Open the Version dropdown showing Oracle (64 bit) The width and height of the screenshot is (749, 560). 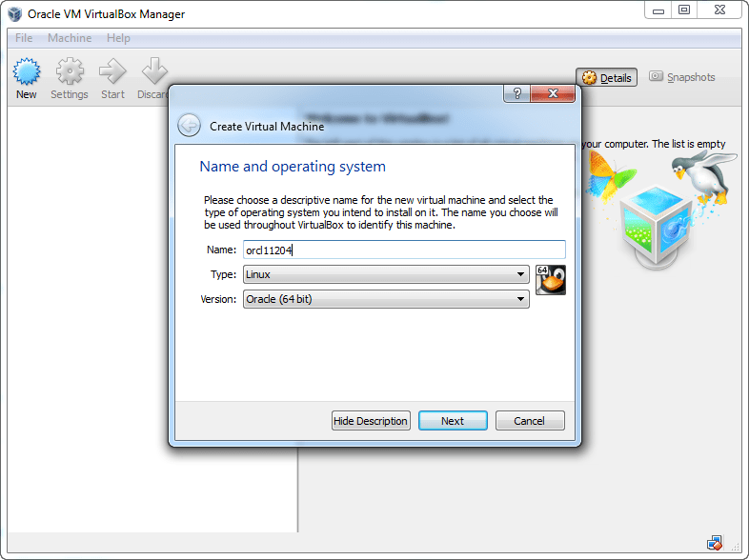[386, 299]
